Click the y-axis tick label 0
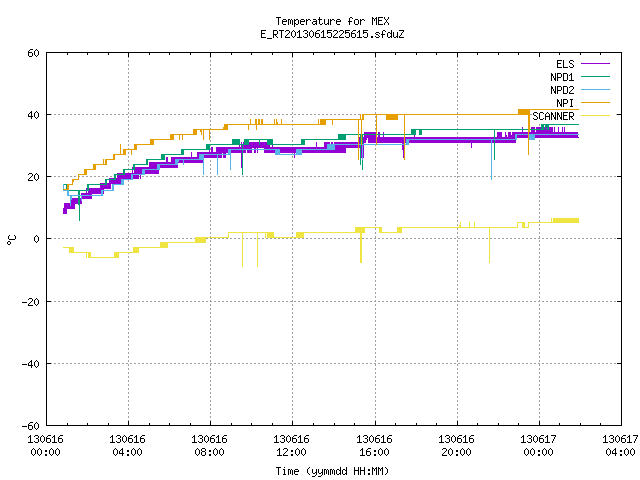640x480 pixels. [37, 240]
